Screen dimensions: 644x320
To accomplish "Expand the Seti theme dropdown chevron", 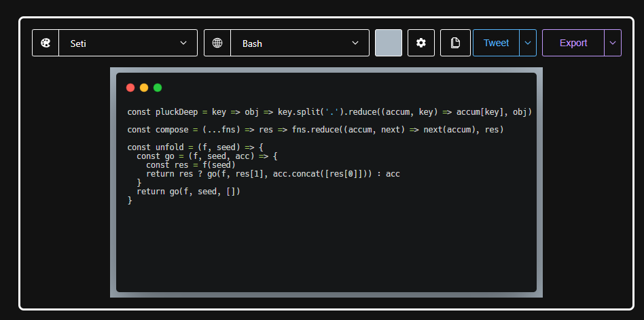I will [x=183, y=43].
